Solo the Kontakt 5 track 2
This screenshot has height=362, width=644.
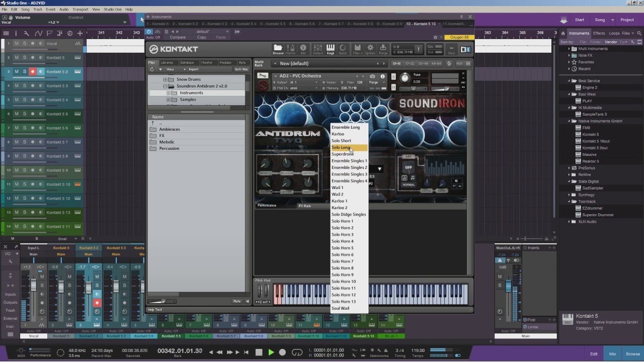point(24,58)
